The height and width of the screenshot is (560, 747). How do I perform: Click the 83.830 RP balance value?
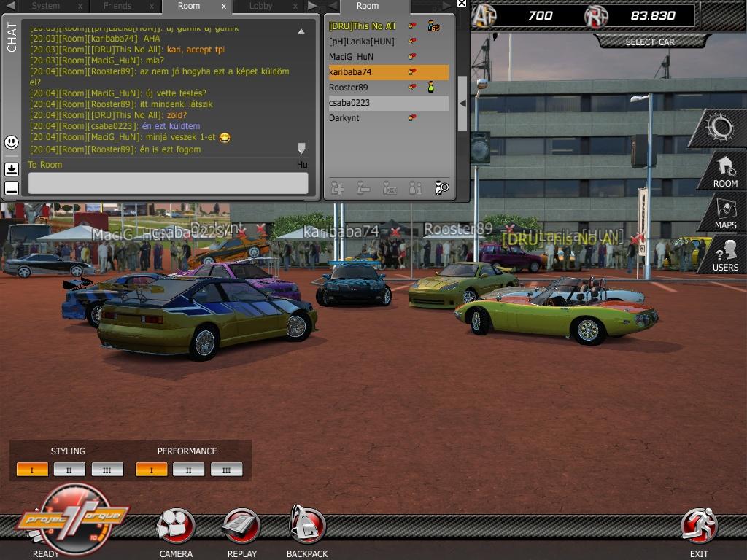653,16
